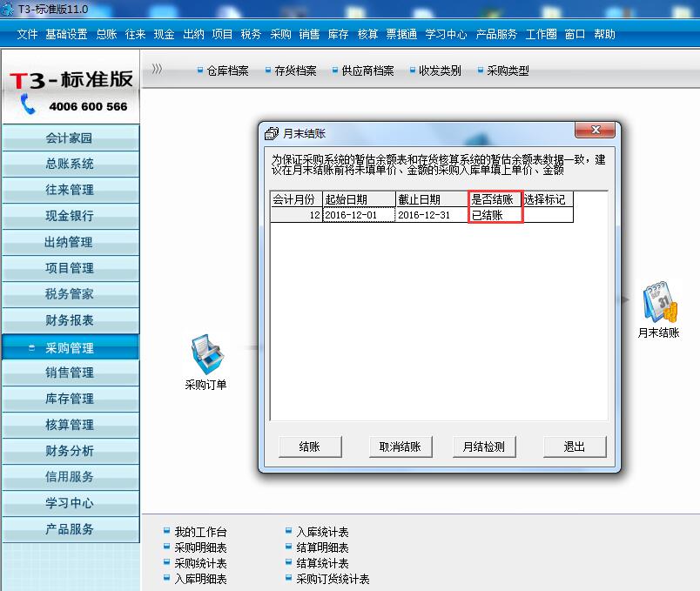The width and height of the screenshot is (700, 591).
Task: Click 退出 to exit the dialog
Action: tap(574, 447)
